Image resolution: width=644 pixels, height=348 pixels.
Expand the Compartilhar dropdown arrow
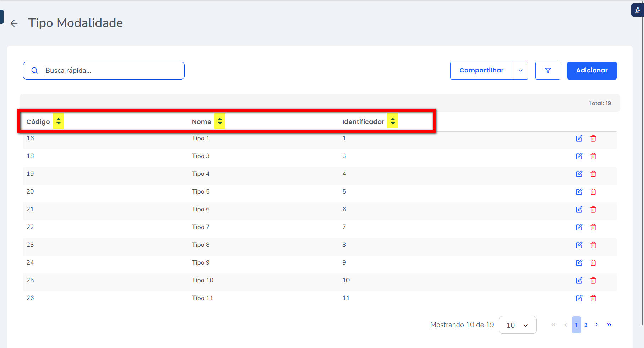pyautogui.click(x=520, y=71)
